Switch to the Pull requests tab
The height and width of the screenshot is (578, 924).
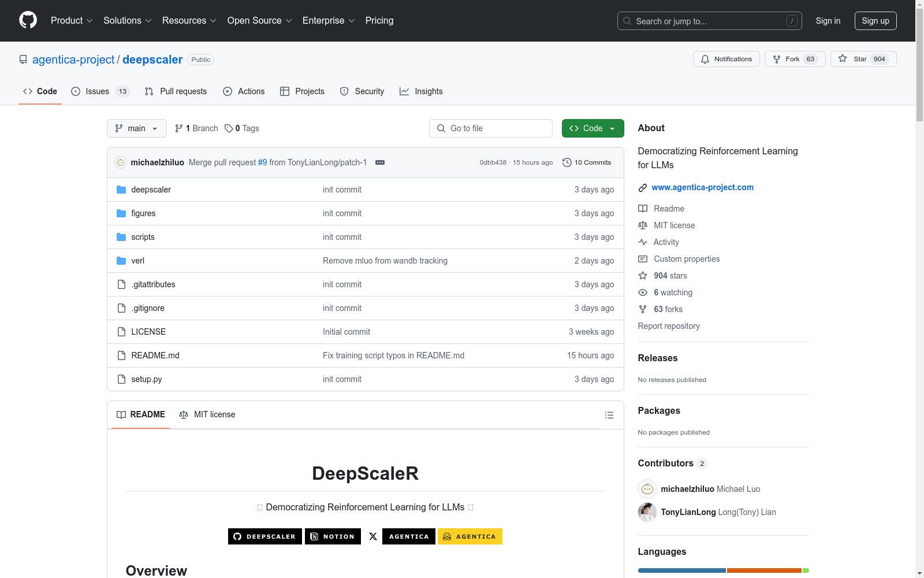point(176,91)
